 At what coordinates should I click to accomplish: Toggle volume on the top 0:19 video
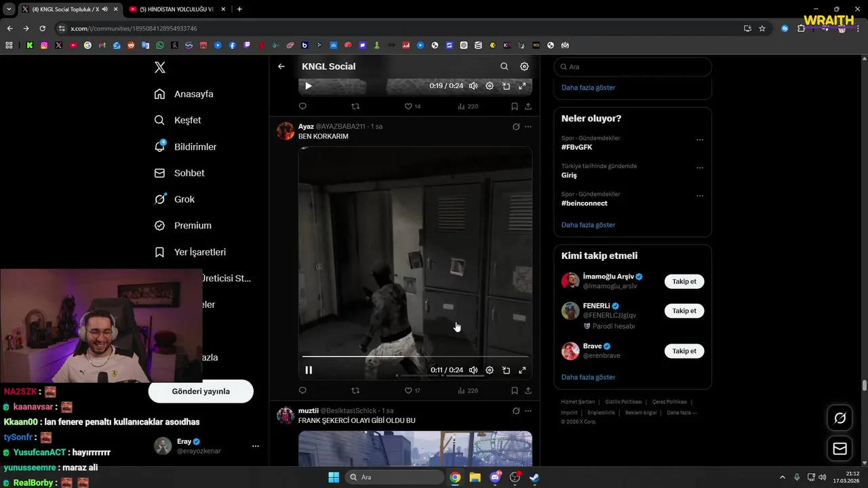pyautogui.click(x=473, y=86)
